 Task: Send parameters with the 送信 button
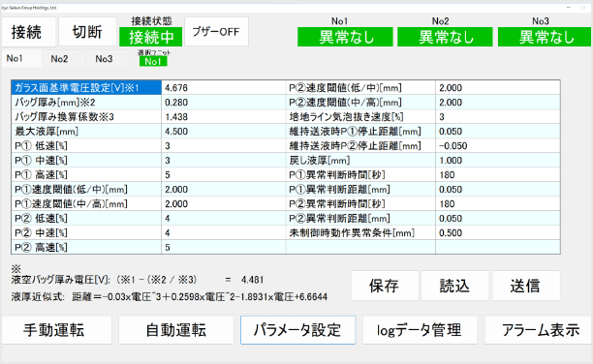(526, 286)
